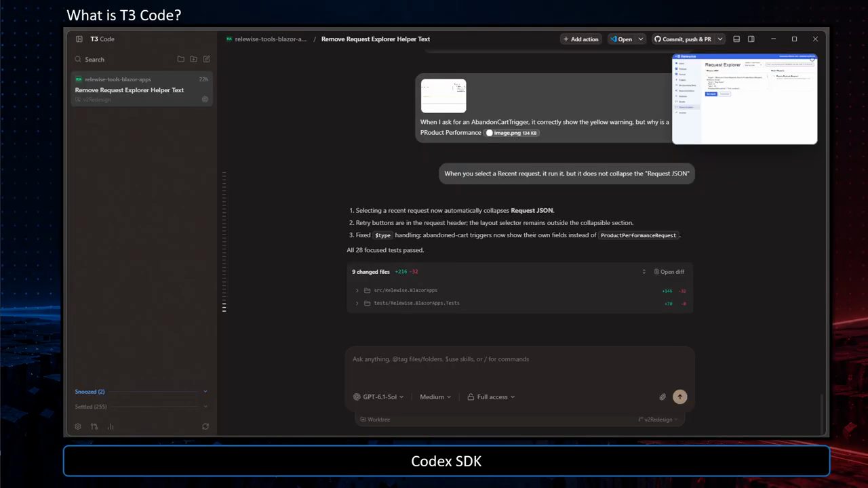Click the Add action button

580,39
